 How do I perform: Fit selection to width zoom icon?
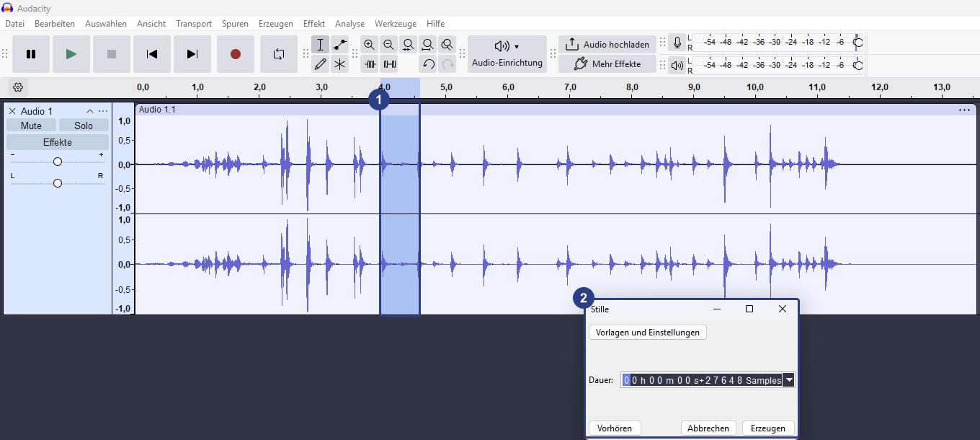tap(409, 45)
